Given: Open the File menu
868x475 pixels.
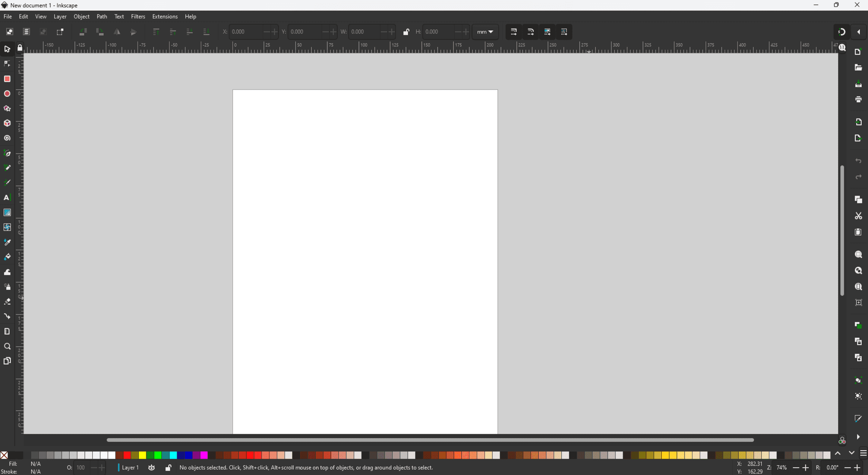Looking at the screenshot, I should pyautogui.click(x=8, y=17).
